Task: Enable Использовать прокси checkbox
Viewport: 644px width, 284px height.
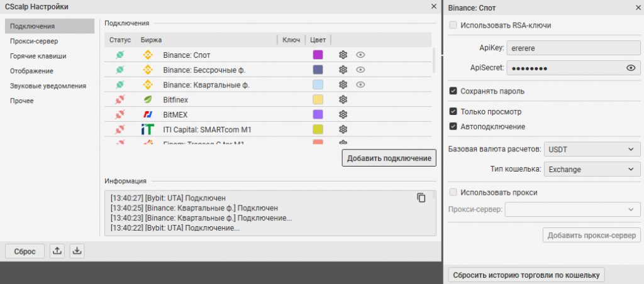Action: pos(453,192)
